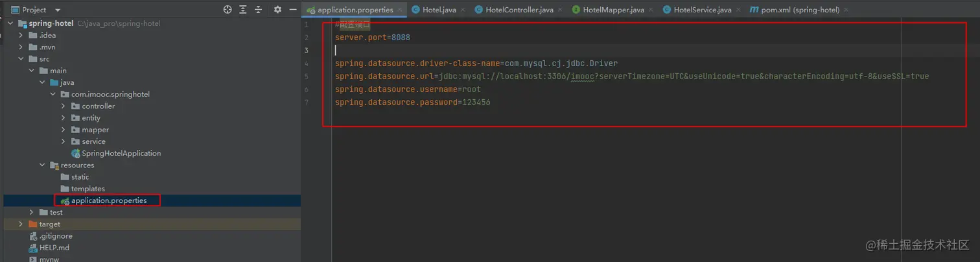Close the HotelController.java tab
980x262 pixels.
click(560, 10)
